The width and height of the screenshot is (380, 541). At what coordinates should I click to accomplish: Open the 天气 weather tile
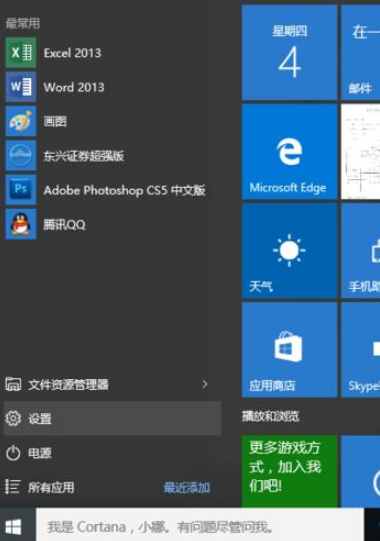289,251
